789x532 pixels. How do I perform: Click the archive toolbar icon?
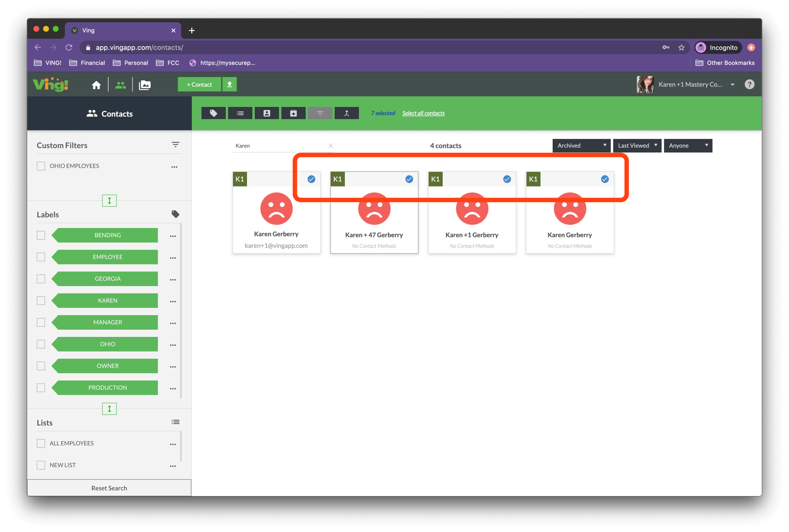[x=294, y=113]
